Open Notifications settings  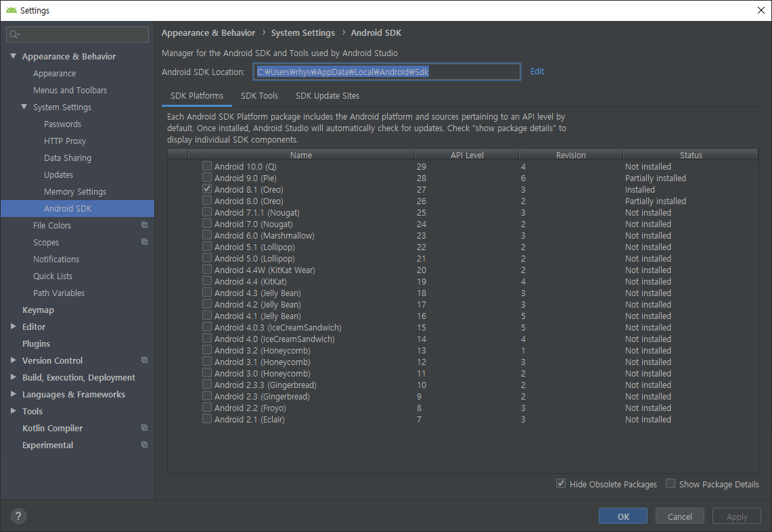coord(56,259)
